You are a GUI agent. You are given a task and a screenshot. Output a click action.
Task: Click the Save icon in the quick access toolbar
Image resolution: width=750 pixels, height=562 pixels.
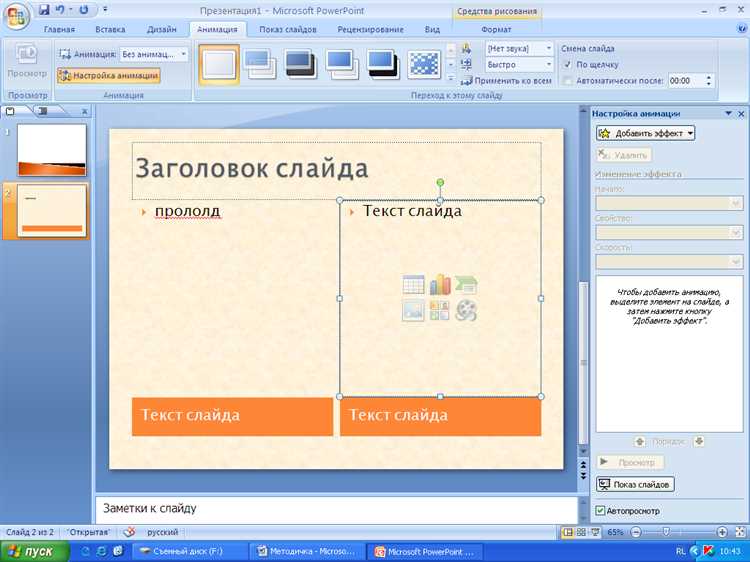pyautogui.click(x=44, y=10)
